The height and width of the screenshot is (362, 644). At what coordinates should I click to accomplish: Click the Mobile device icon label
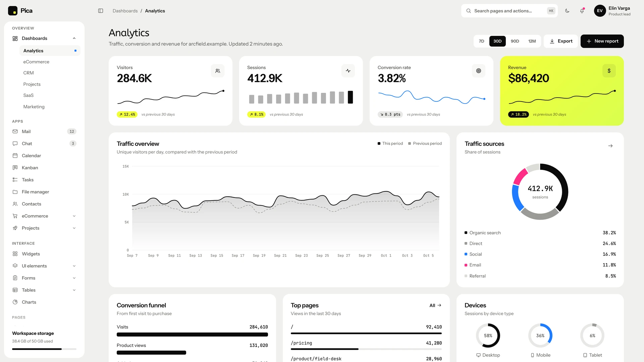pyautogui.click(x=540, y=355)
